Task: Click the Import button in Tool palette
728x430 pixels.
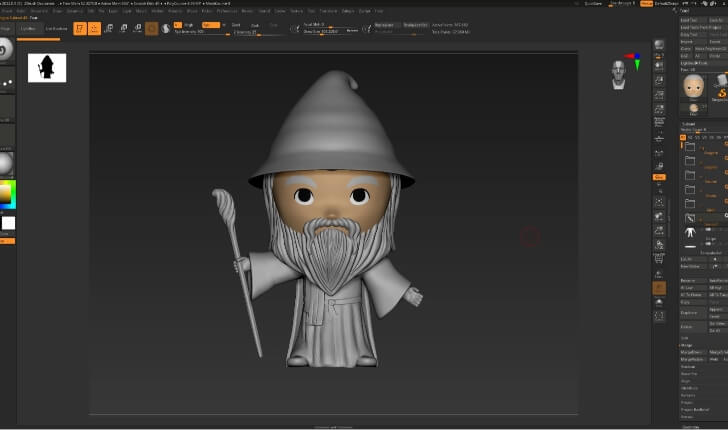Action: point(693,41)
